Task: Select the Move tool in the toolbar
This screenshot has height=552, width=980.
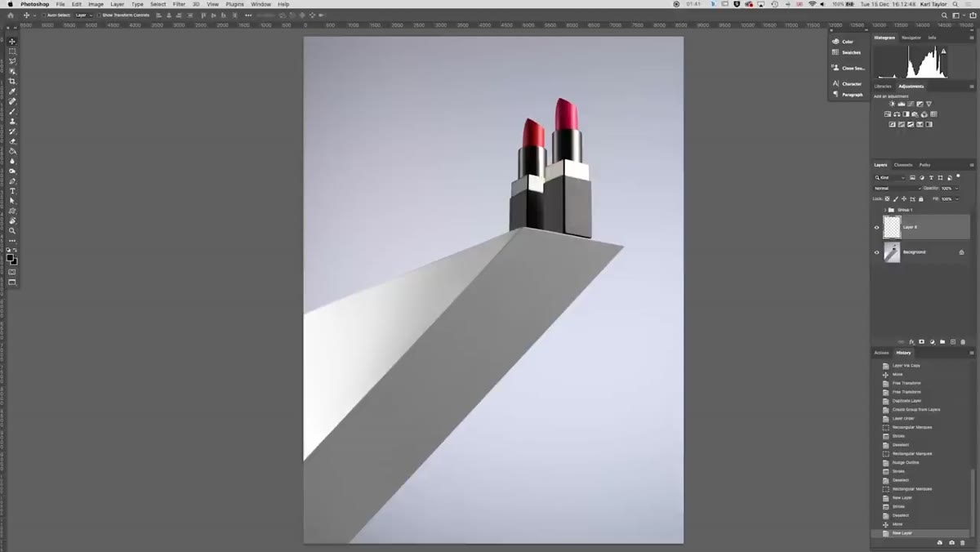Action: coord(12,41)
